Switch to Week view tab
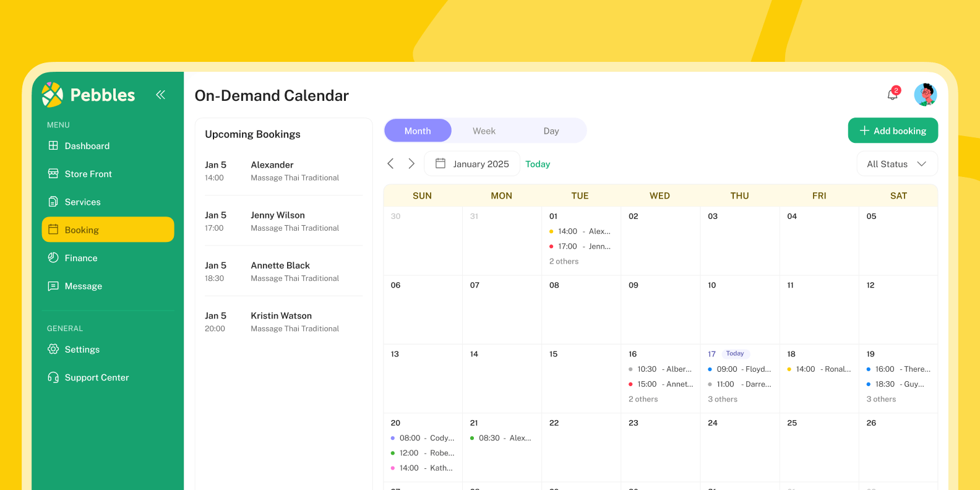The image size is (980, 490). [x=484, y=131]
